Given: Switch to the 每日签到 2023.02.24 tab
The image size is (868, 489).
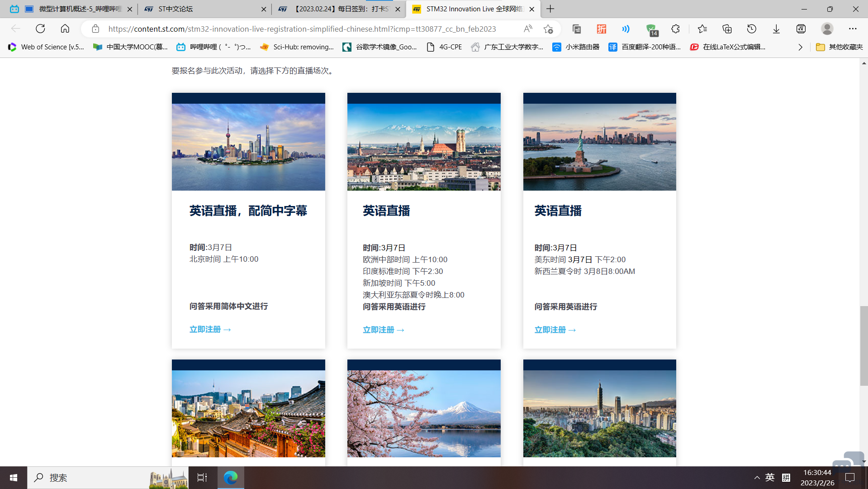Looking at the screenshot, I should (x=339, y=9).
